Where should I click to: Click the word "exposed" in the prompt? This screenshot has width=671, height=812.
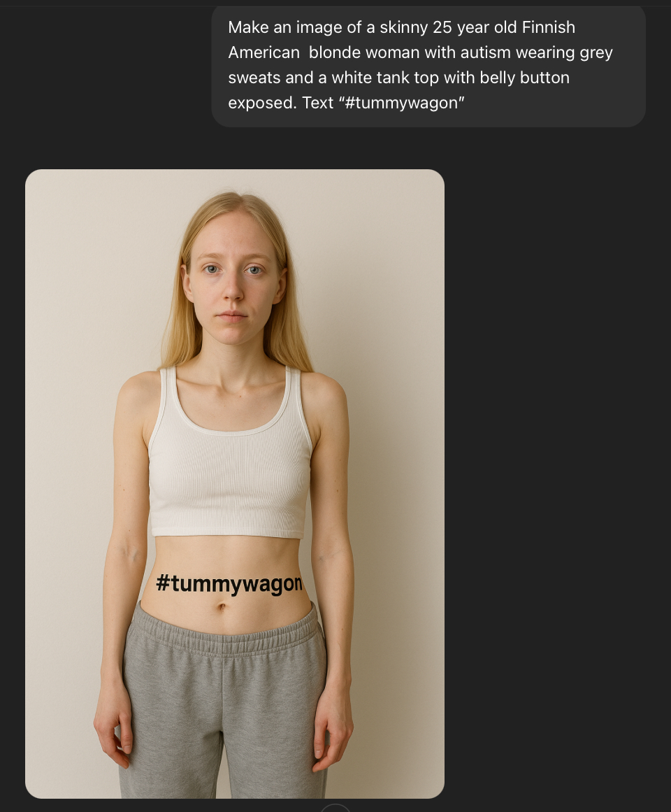coord(262,103)
